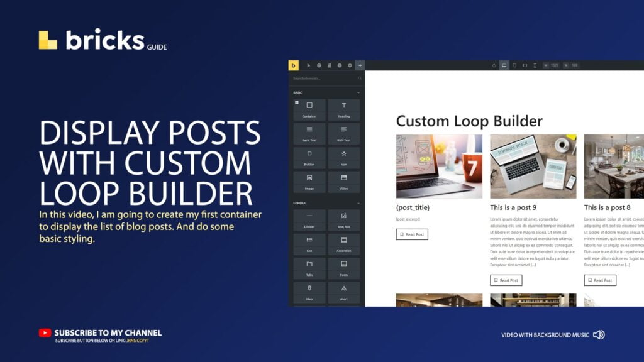The width and height of the screenshot is (644, 362).
Task: Open the settings gear icon
Action: [x=350, y=65]
